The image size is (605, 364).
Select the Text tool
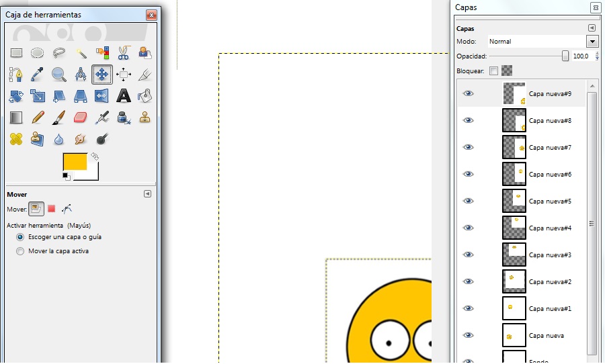click(x=124, y=96)
